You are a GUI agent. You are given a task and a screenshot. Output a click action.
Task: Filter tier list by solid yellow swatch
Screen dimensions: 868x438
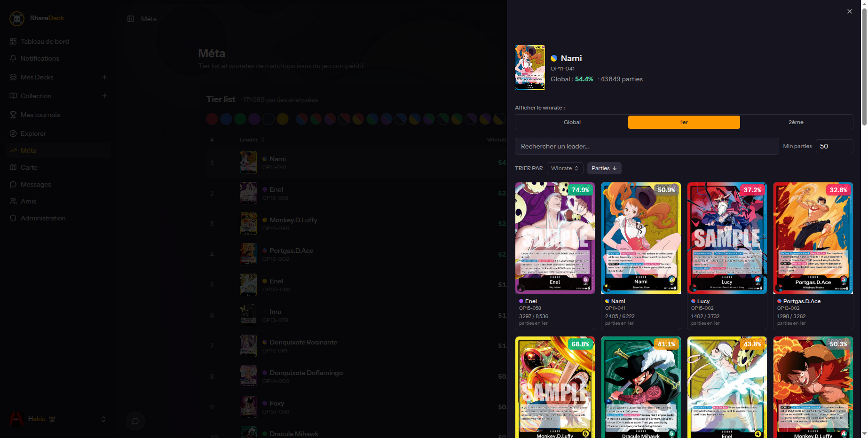(x=283, y=119)
